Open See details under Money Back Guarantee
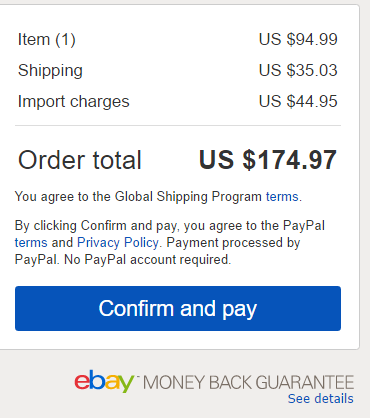Viewport: 370px width, 418px height. coord(320,398)
